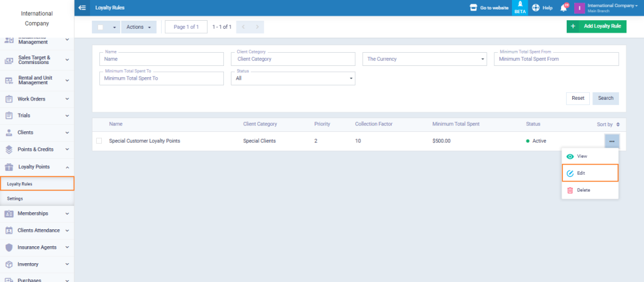The height and width of the screenshot is (282, 644).
Task: Collapse the Loyalty Points menu chevron
Action: [x=67, y=167]
